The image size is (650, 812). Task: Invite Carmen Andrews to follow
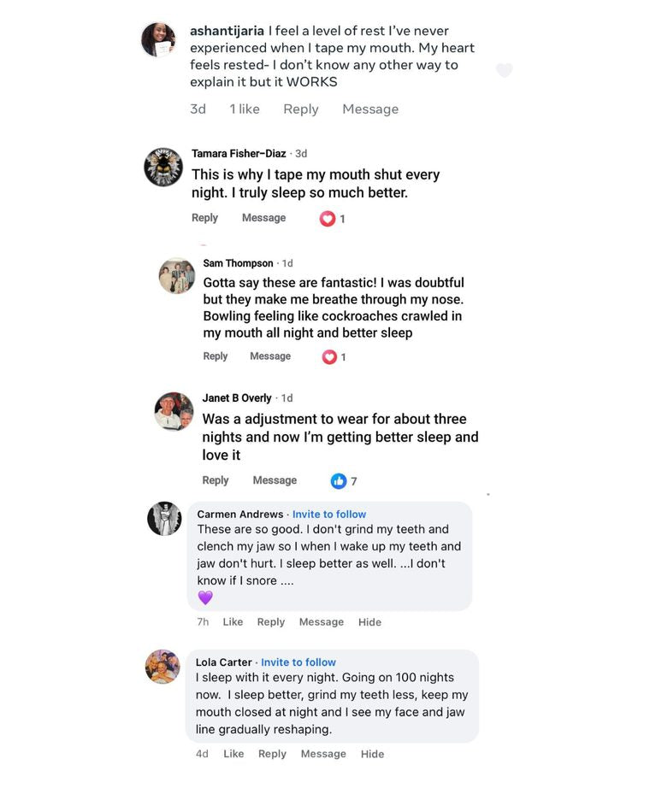click(329, 515)
